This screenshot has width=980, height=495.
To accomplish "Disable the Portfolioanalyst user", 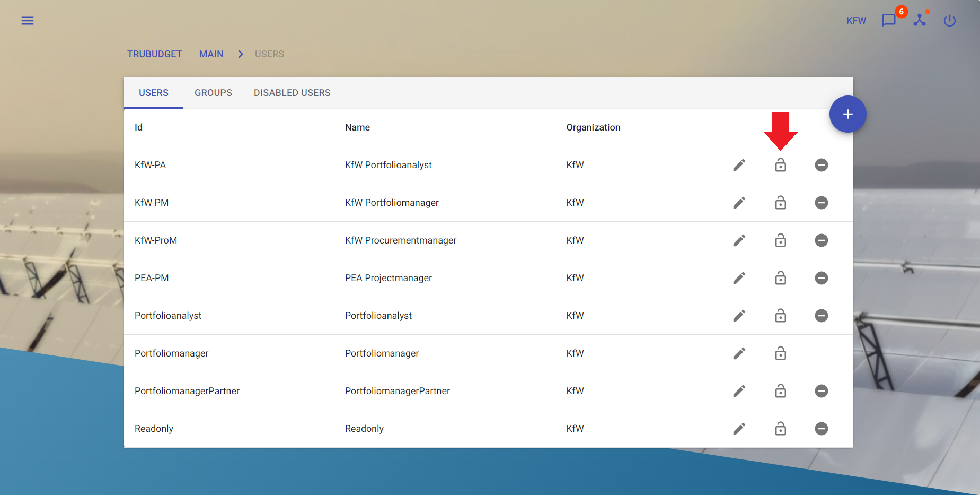I will pos(822,316).
